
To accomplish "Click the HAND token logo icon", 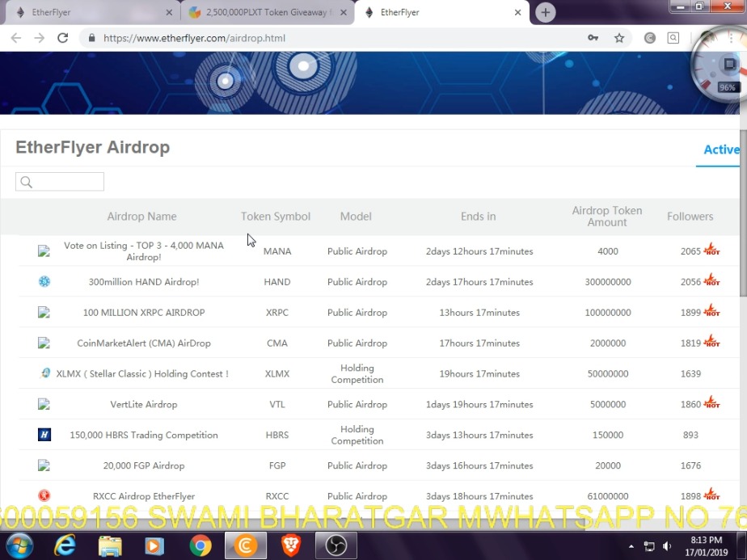I will coord(44,281).
